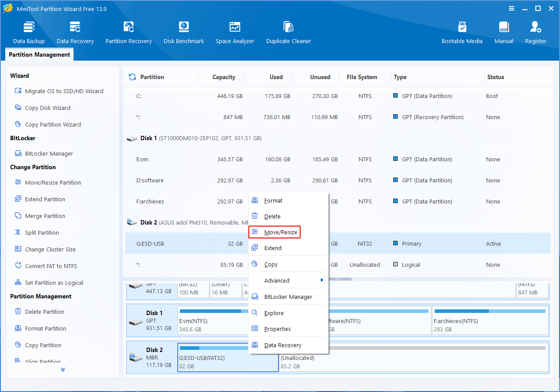The width and height of the screenshot is (560, 392).
Task: Open Disk Benchmark
Action: click(184, 33)
